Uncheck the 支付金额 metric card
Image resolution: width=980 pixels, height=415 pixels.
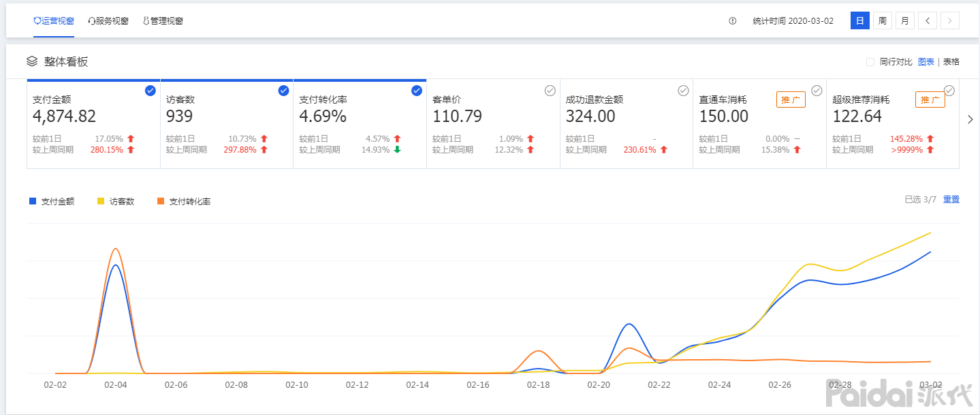pos(151,91)
